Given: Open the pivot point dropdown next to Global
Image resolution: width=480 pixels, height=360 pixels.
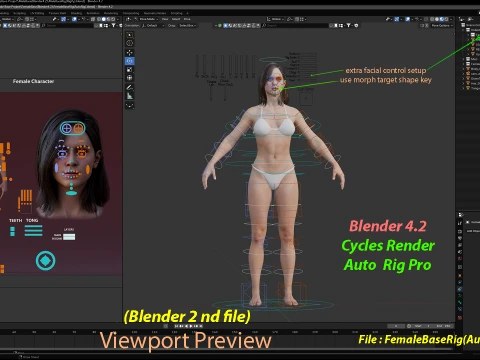Looking at the screenshot, I should 290,19.
